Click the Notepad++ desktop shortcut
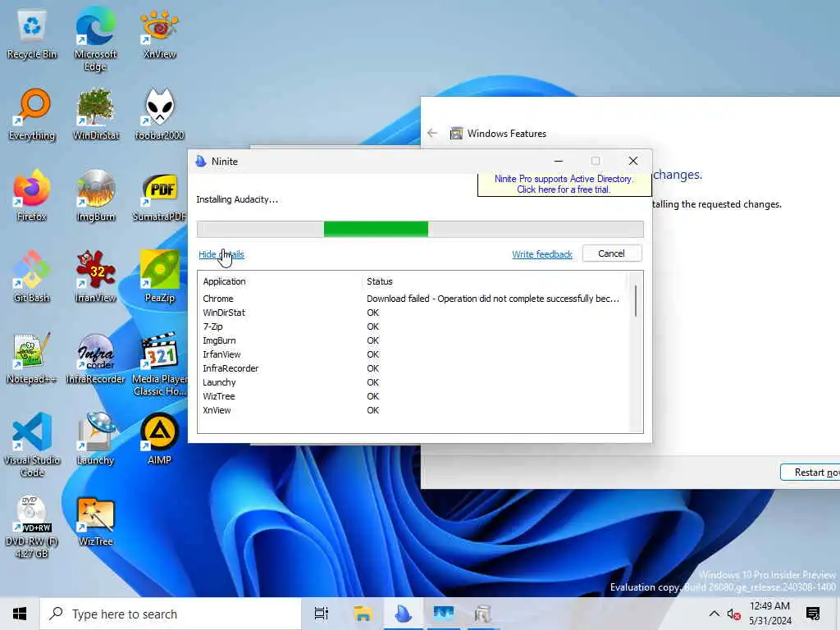The image size is (840, 630). [32, 358]
